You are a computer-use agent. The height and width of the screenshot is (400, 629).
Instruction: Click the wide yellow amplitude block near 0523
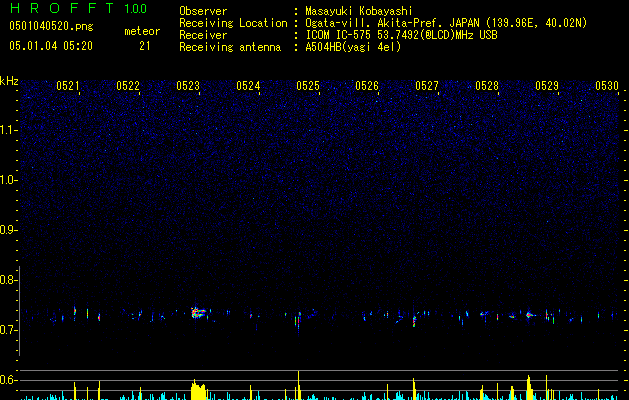[x=199, y=391]
